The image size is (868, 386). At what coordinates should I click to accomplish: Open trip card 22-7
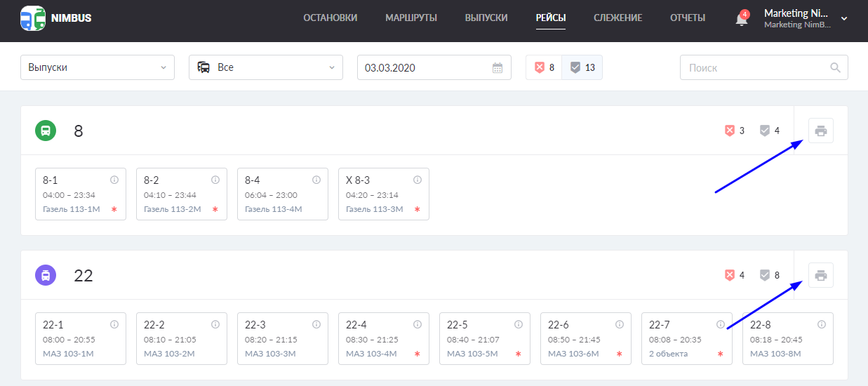click(x=687, y=339)
